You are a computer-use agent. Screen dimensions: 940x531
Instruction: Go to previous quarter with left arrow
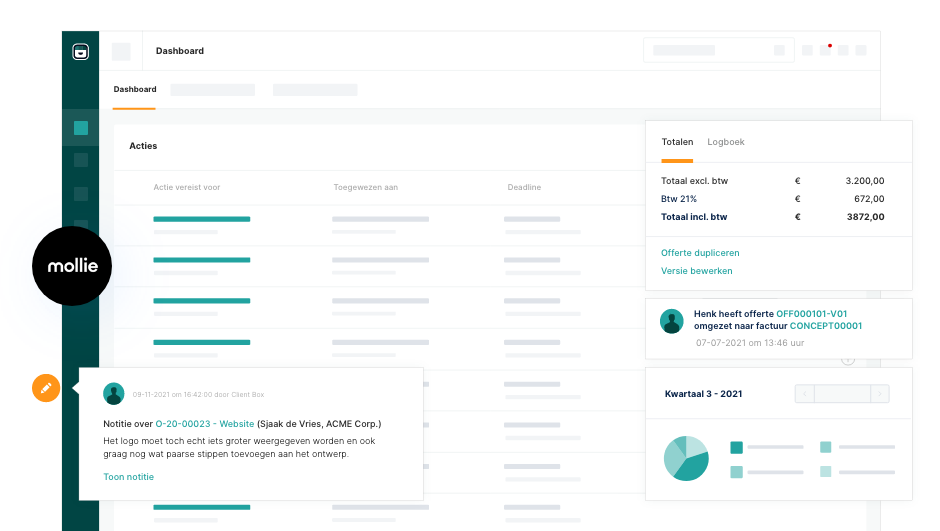pos(804,394)
